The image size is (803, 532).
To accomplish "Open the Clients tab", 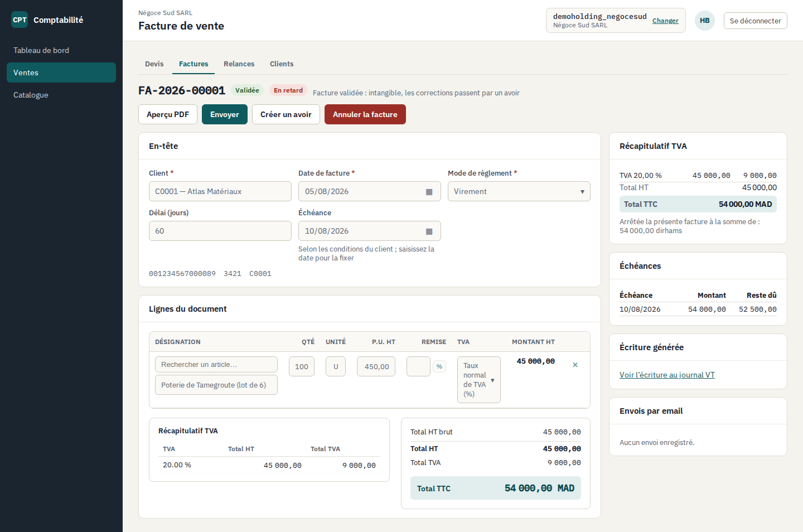I will (x=282, y=64).
